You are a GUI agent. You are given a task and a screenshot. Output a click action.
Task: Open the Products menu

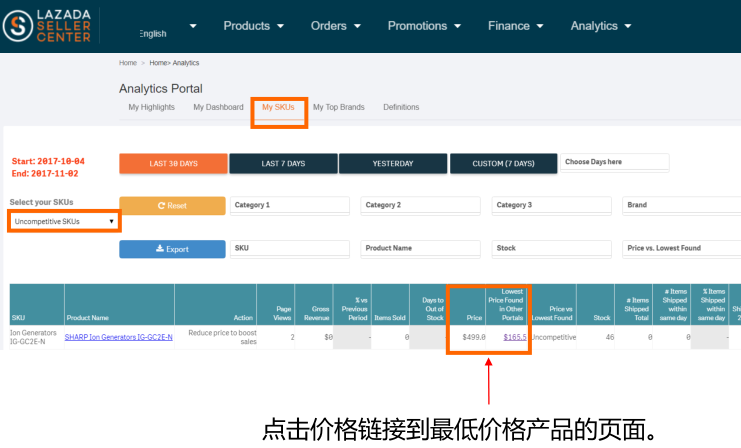pyautogui.click(x=253, y=26)
